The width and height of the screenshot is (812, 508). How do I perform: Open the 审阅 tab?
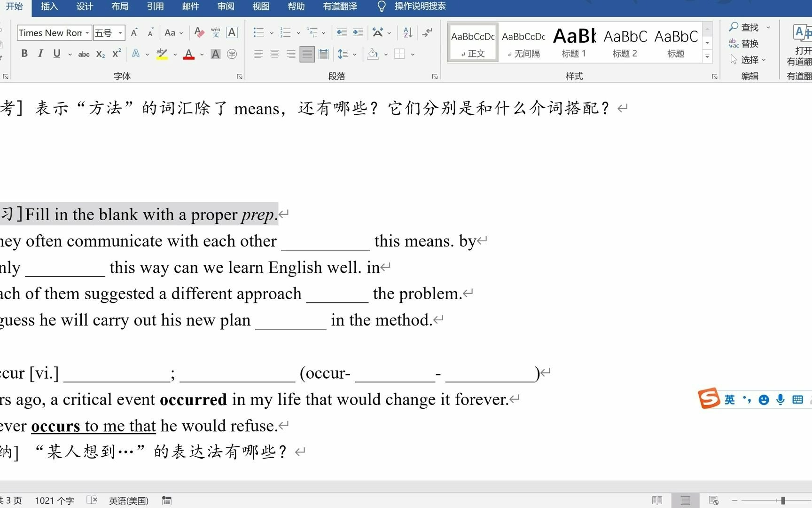pos(226,7)
